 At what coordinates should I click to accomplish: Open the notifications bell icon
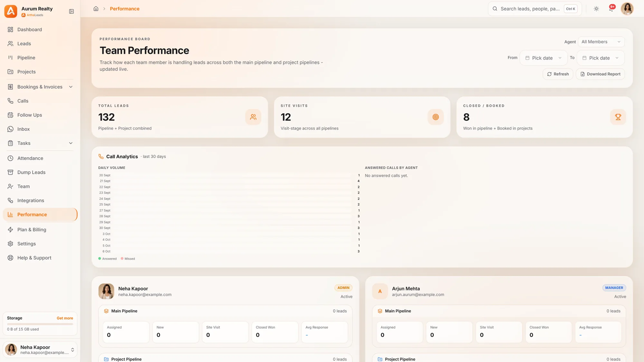click(x=611, y=8)
